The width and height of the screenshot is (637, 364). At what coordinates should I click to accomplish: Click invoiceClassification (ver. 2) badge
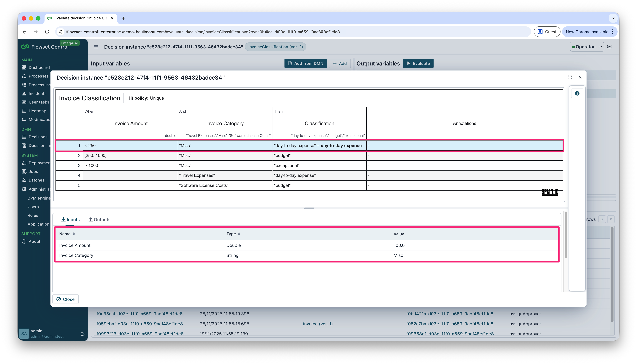(275, 47)
